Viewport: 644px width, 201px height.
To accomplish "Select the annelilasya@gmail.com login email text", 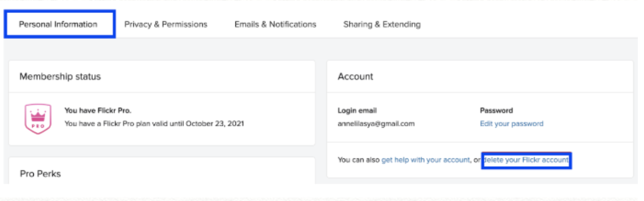I will [x=376, y=124].
